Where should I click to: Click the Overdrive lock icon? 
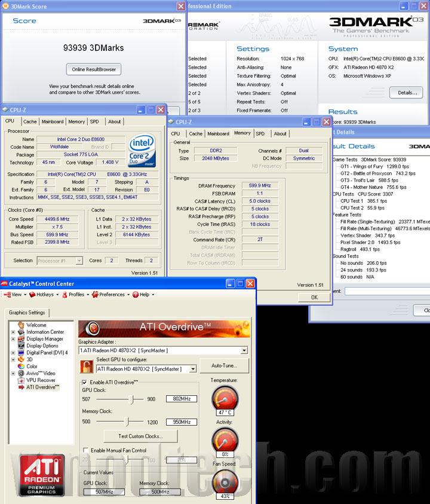87,366
